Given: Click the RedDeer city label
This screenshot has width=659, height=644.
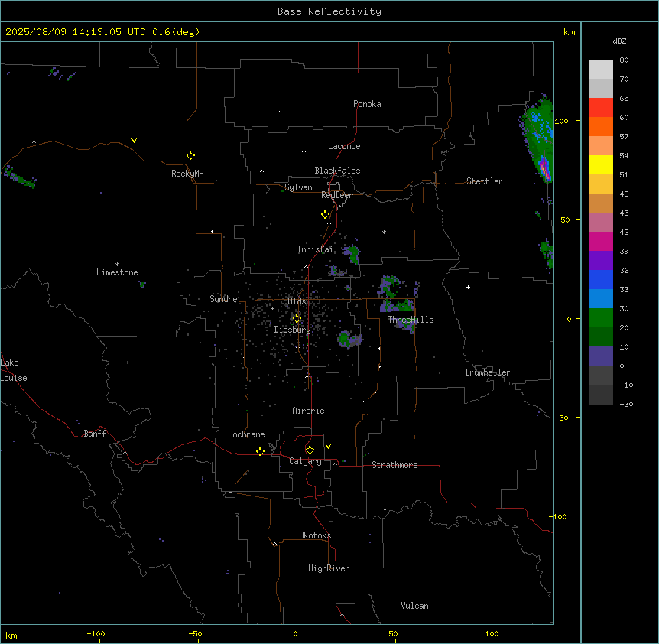Looking at the screenshot, I should coord(336,195).
